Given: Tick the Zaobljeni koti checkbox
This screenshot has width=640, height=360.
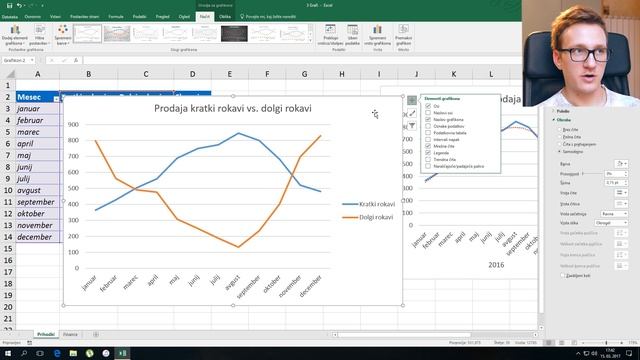Looking at the screenshot, I should click(562, 276).
